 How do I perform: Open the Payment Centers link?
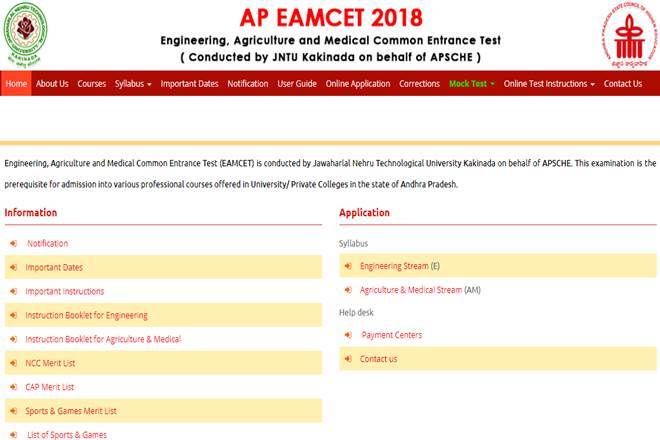391,335
